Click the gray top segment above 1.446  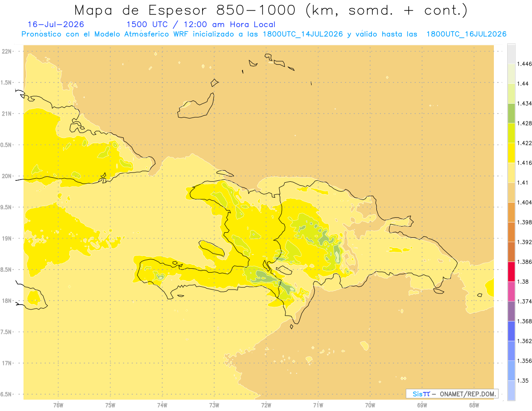point(511,54)
